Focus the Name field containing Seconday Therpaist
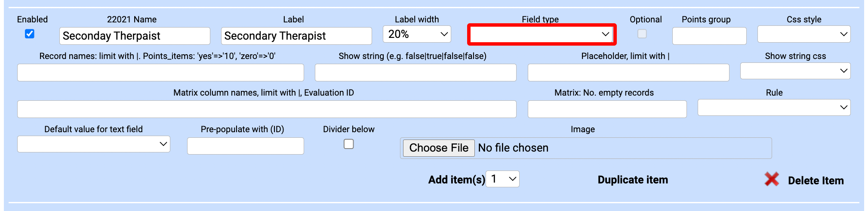Image resolution: width=868 pixels, height=211 pixels. tap(135, 36)
